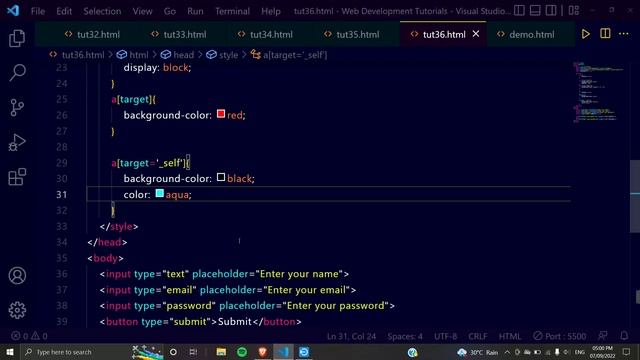
Task: Open the Search view in activity bar
Action: (17, 73)
